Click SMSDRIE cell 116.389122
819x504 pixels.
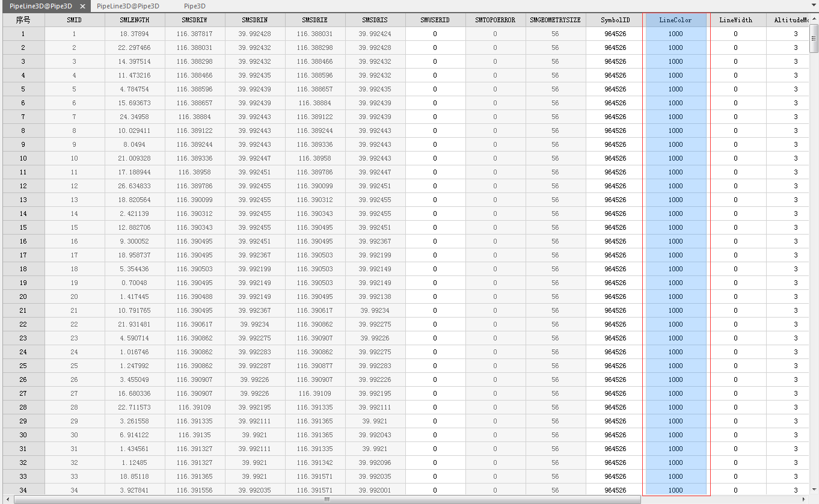(315, 117)
